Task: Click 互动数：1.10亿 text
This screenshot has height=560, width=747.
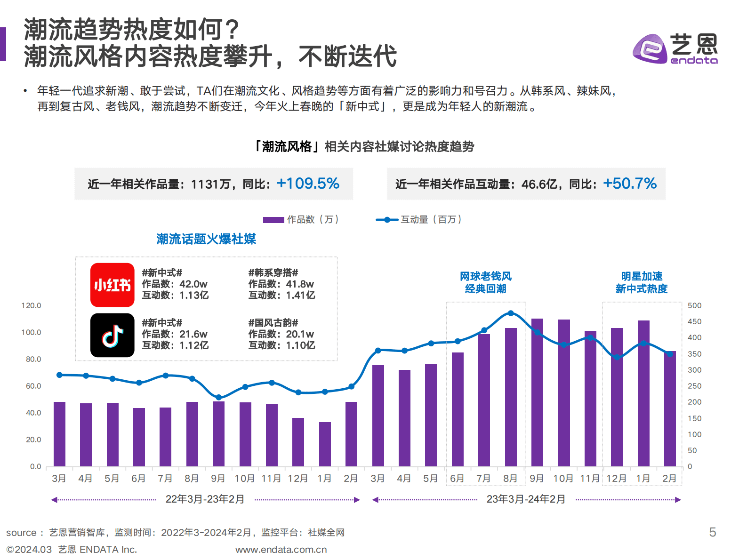Action: [282, 345]
